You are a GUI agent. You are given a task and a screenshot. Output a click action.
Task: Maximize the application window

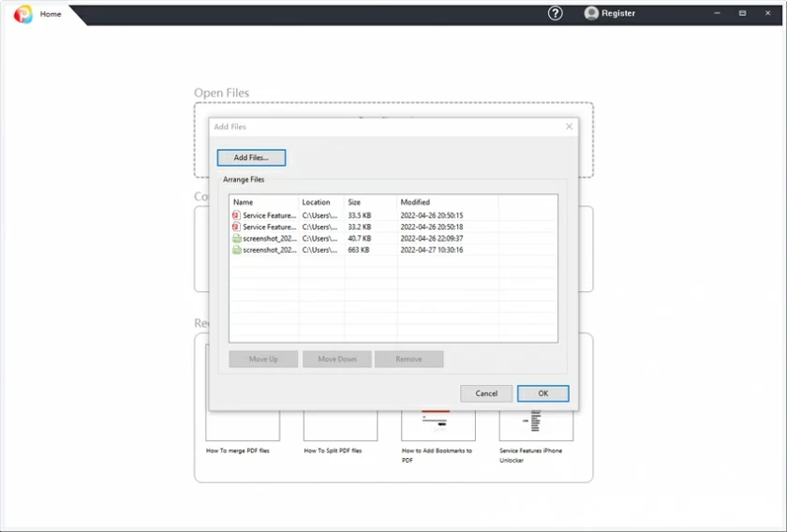742,13
